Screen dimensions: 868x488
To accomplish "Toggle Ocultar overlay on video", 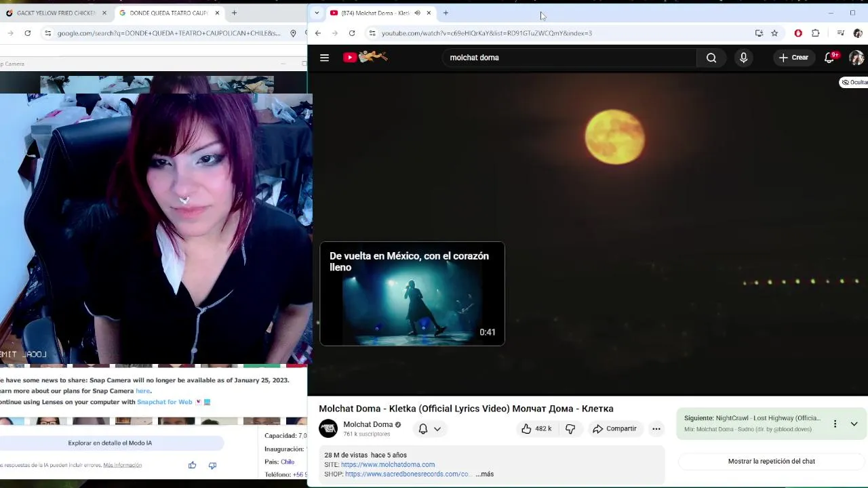I will (x=854, y=82).
